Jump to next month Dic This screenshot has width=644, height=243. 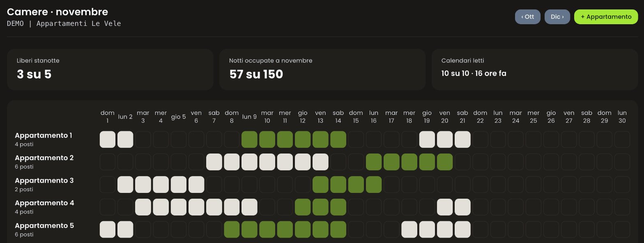(x=557, y=17)
